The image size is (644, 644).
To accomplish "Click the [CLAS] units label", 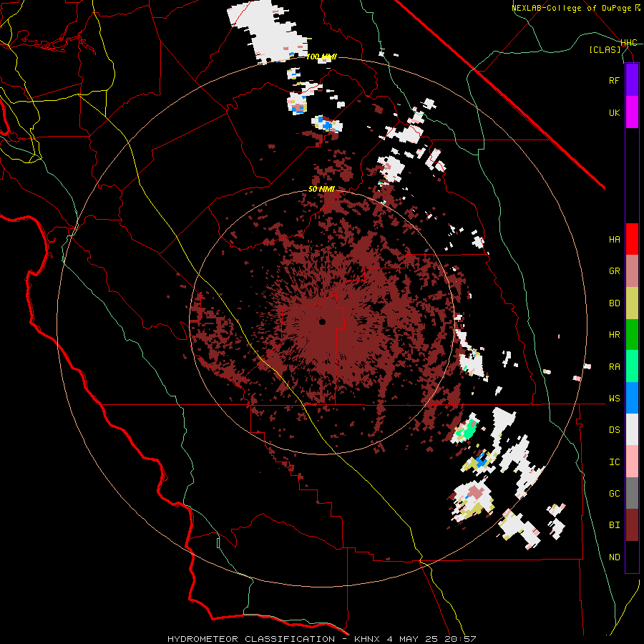I will tap(605, 49).
